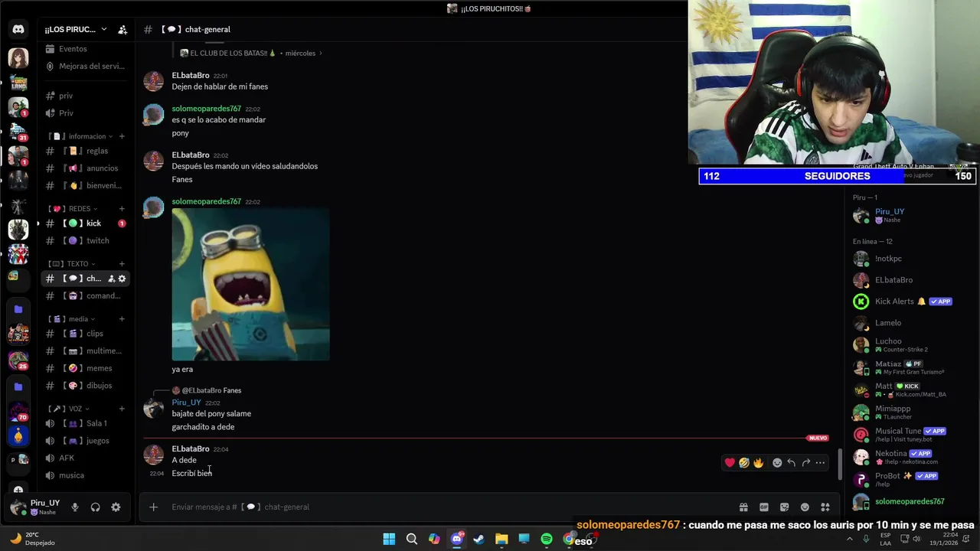980x551 pixels.
Task: React with red heart on last message
Action: (730, 462)
